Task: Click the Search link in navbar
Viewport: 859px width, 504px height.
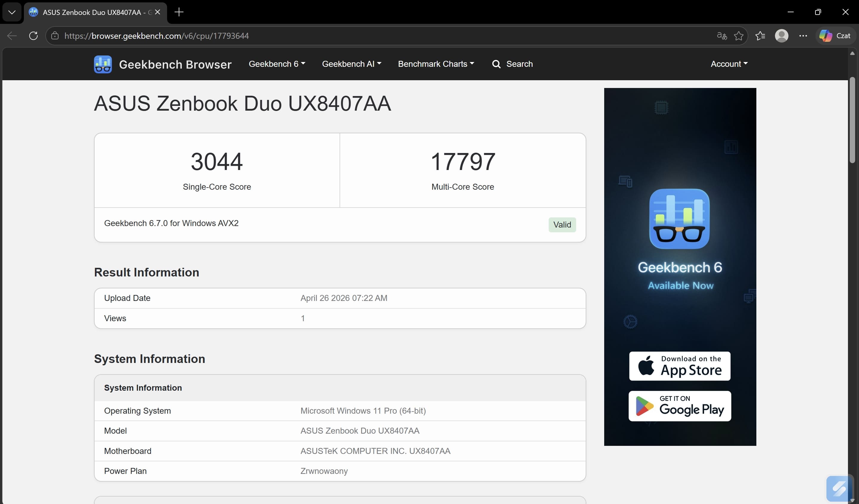Action: 512,64
